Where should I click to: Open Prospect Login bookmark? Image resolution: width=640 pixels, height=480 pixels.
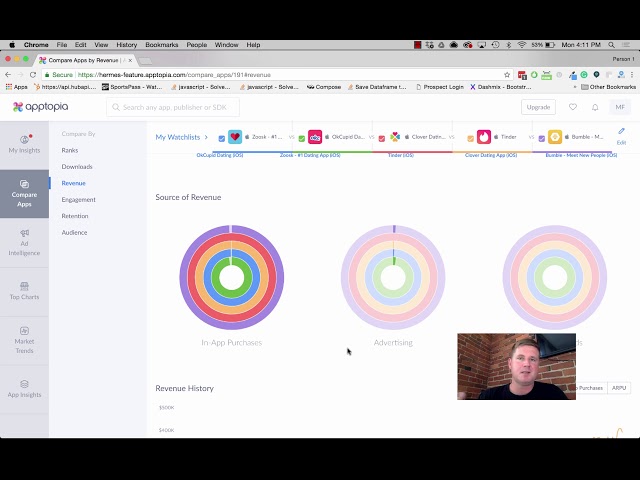click(440, 87)
